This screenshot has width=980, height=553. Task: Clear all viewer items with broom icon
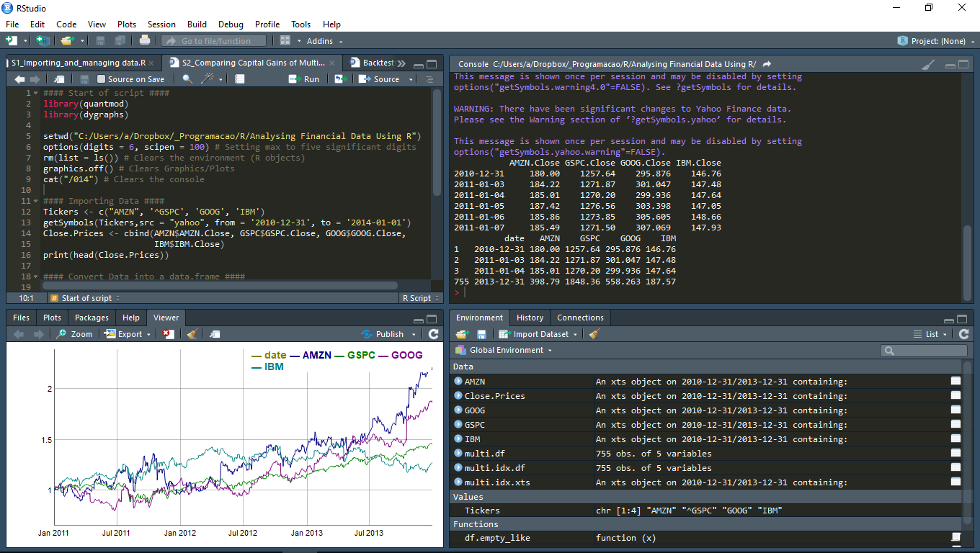[192, 334]
